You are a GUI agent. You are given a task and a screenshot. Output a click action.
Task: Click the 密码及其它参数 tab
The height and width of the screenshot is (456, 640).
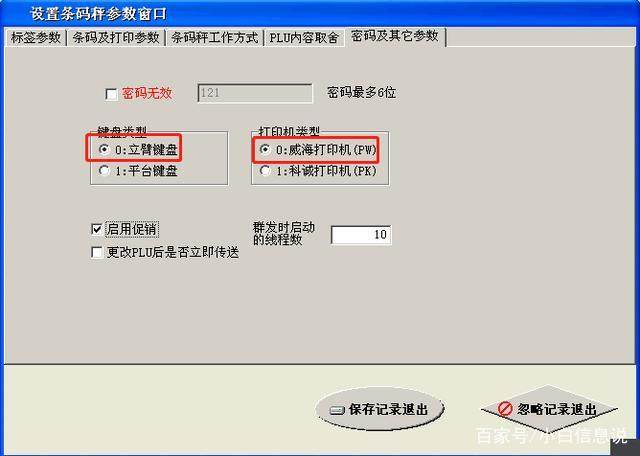pos(395,36)
